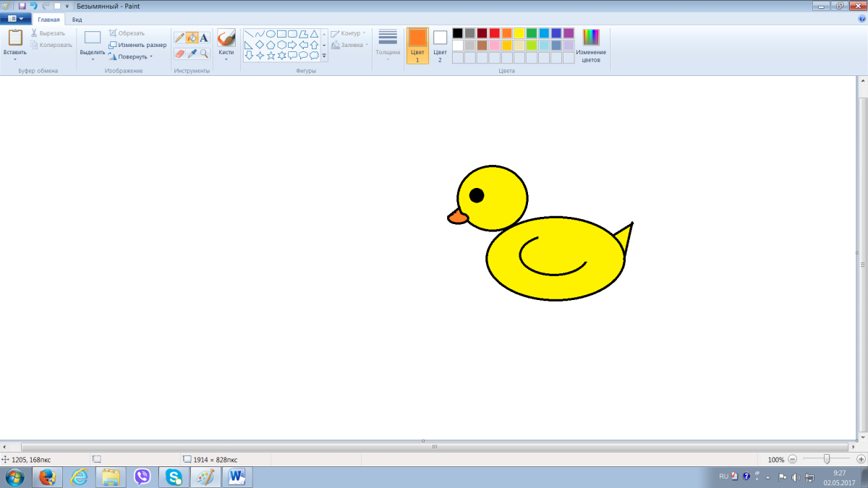Select the Pencil tool
The width and height of the screenshot is (868, 488).
pos(179,38)
